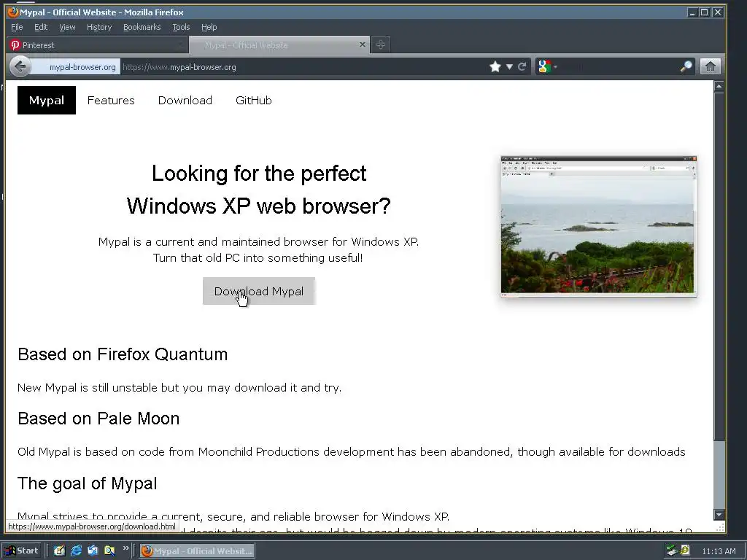Open the Help menu

[209, 27]
